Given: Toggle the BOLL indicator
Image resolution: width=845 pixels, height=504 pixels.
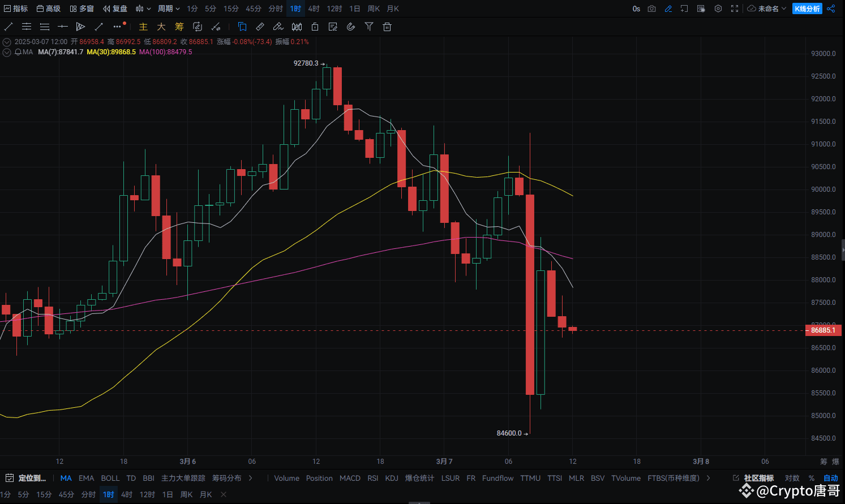Looking at the screenshot, I should click(110, 478).
